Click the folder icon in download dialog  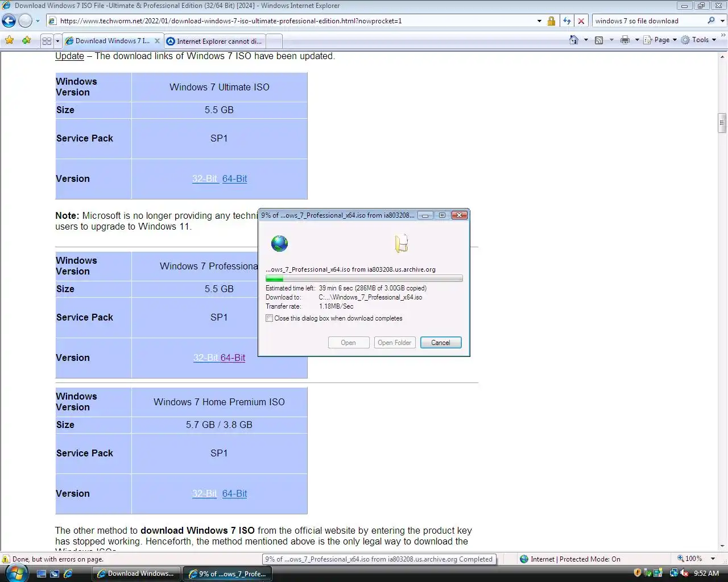tap(402, 243)
